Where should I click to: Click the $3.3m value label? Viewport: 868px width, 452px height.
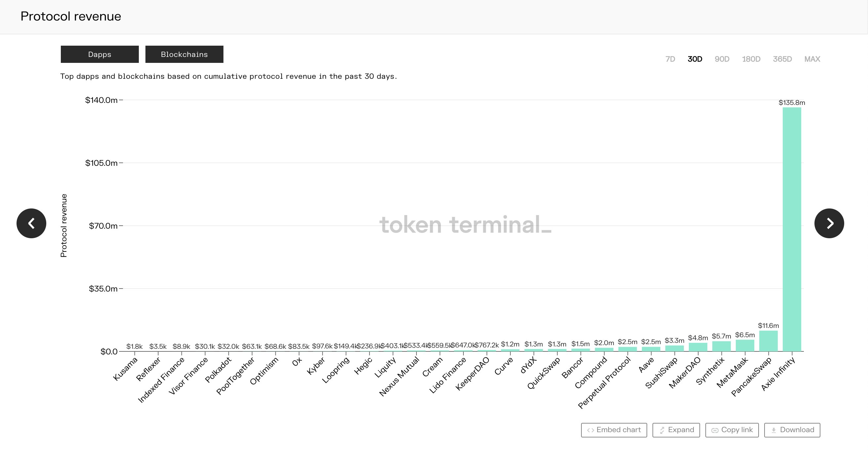pos(675,341)
